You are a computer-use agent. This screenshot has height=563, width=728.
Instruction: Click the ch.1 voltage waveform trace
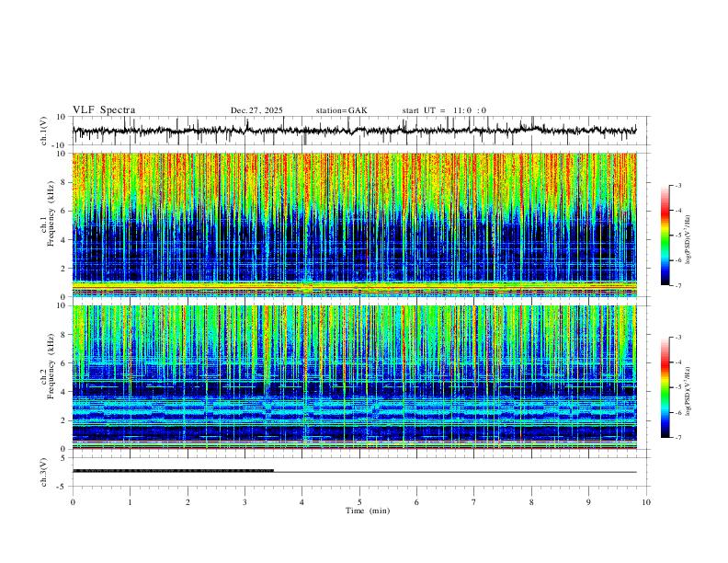point(354,131)
